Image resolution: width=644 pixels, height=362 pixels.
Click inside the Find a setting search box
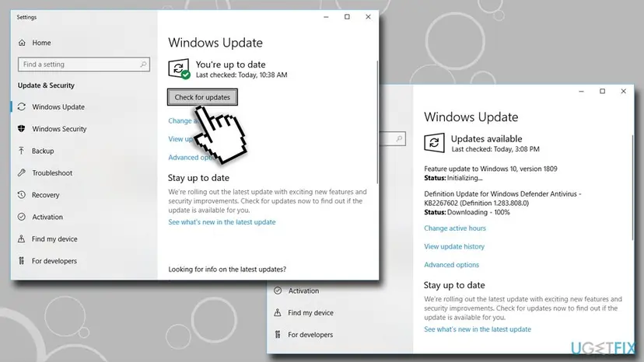[x=84, y=64]
